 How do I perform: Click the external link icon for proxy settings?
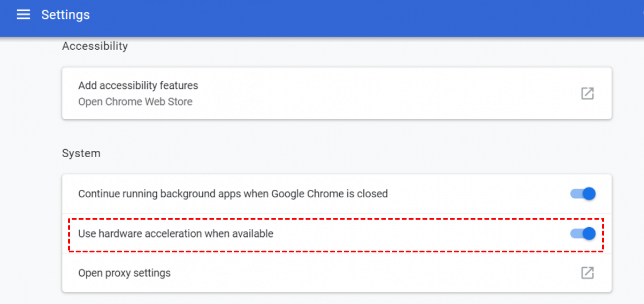click(x=587, y=273)
